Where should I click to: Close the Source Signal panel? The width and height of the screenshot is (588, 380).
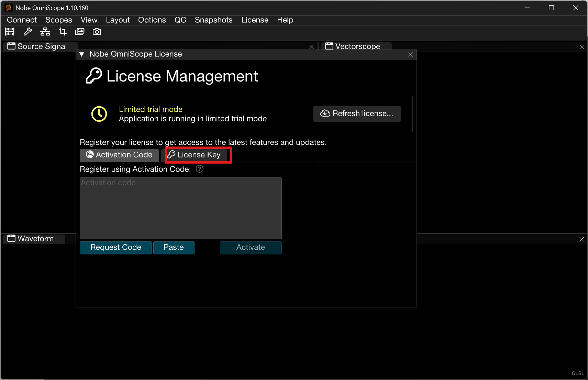click(x=311, y=47)
